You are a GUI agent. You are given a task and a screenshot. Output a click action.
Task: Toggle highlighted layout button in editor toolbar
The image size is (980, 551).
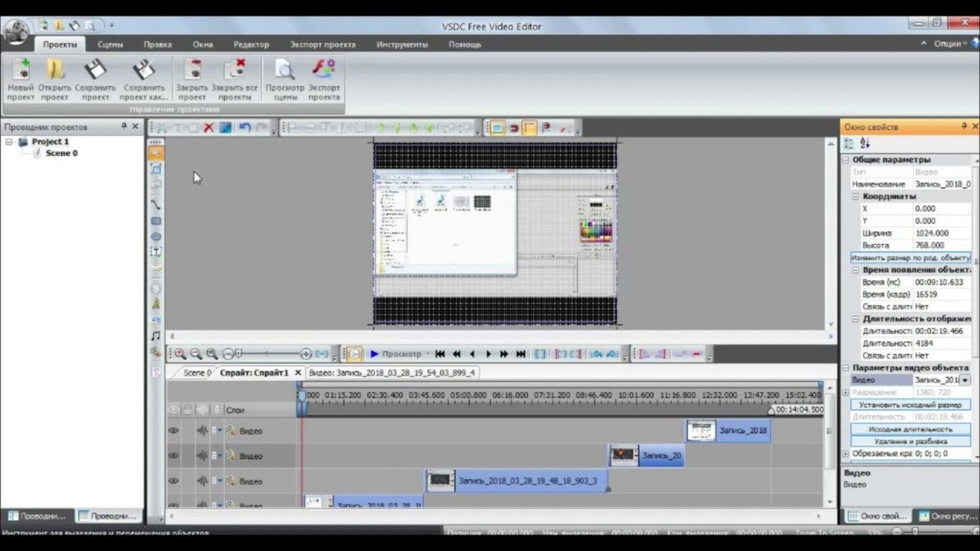[x=497, y=128]
